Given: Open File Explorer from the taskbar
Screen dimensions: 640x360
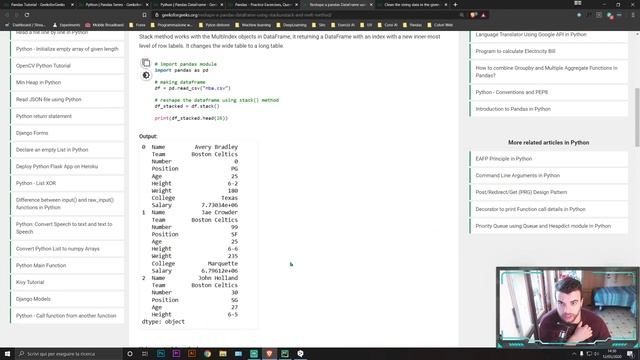Looking at the screenshot, I should (223, 353).
